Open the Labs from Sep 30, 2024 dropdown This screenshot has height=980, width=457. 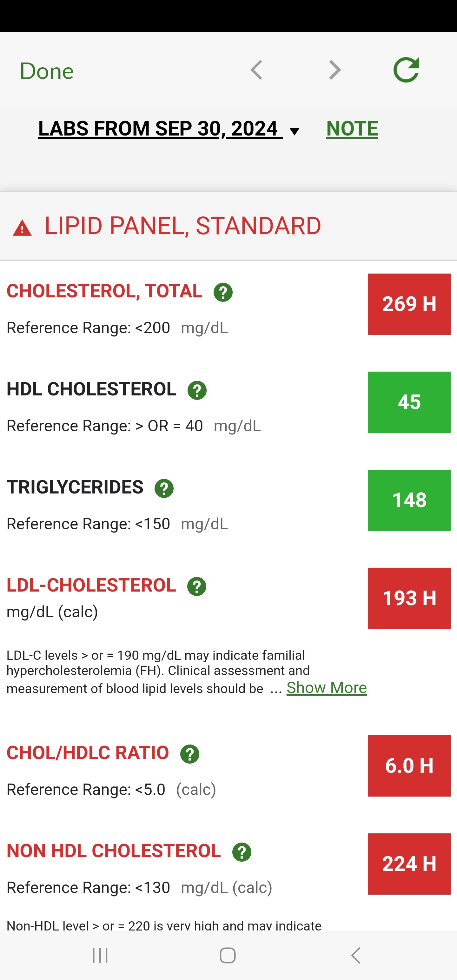pyautogui.click(x=169, y=129)
